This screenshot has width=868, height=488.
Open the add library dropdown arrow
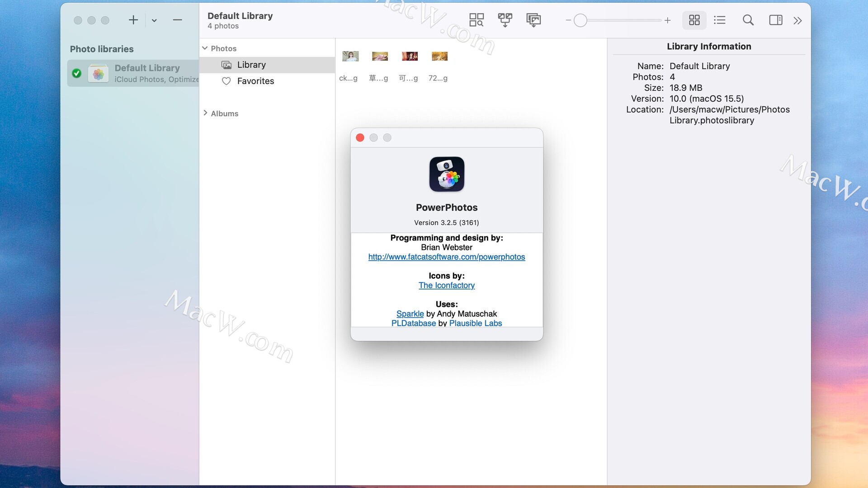click(154, 20)
